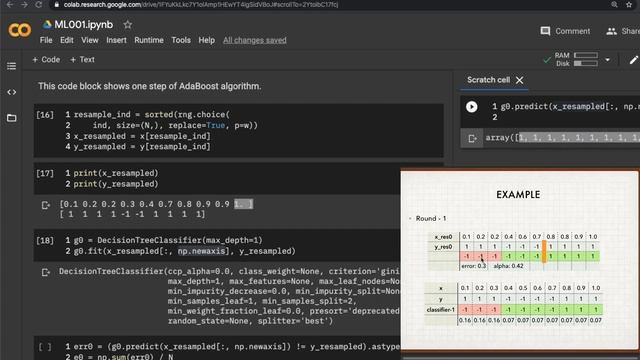Screen dimensions: 640x360
Task: Open the Tools menu
Action: tap(181, 40)
